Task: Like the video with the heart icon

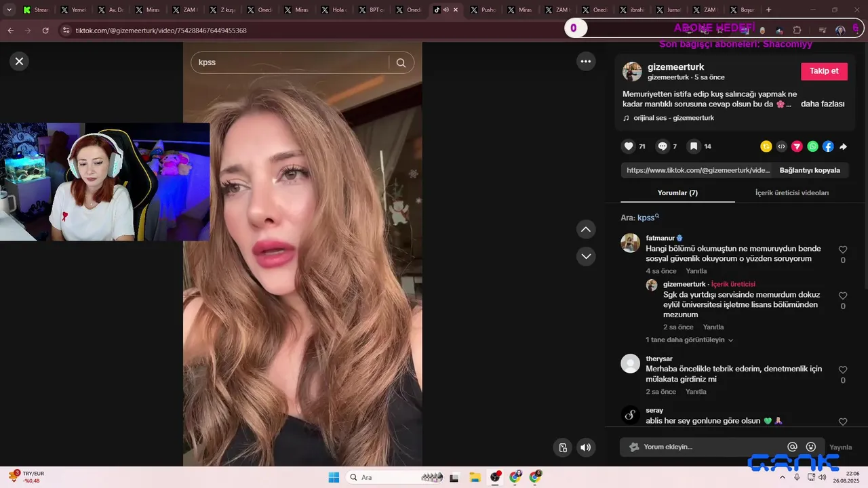Action: (x=629, y=146)
